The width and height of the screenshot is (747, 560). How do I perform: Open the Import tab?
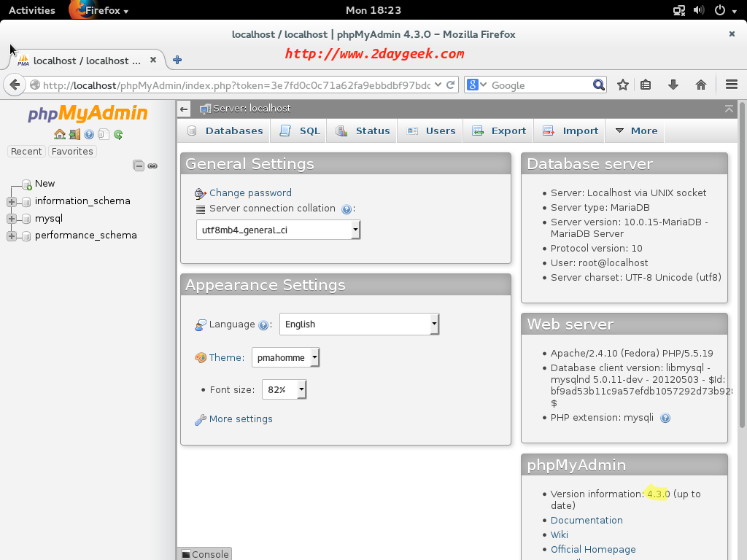(x=570, y=131)
